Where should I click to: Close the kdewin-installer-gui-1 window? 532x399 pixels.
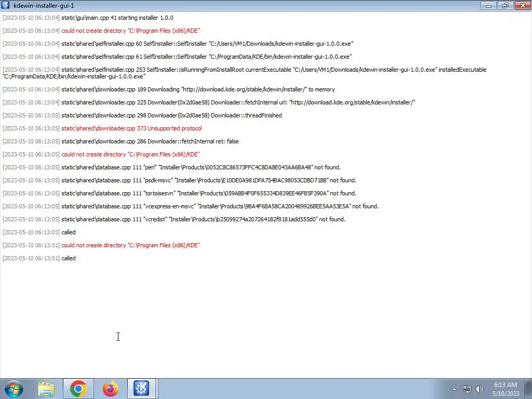click(523, 5)
